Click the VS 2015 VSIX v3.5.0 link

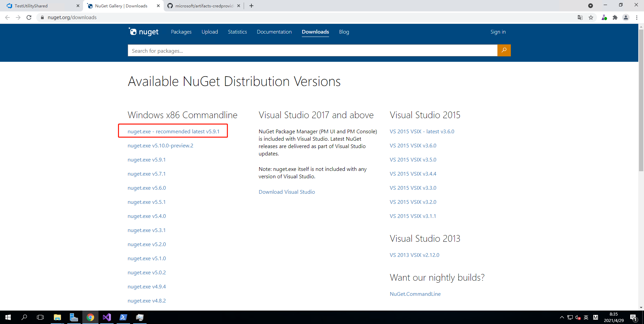tap(413, 159)
